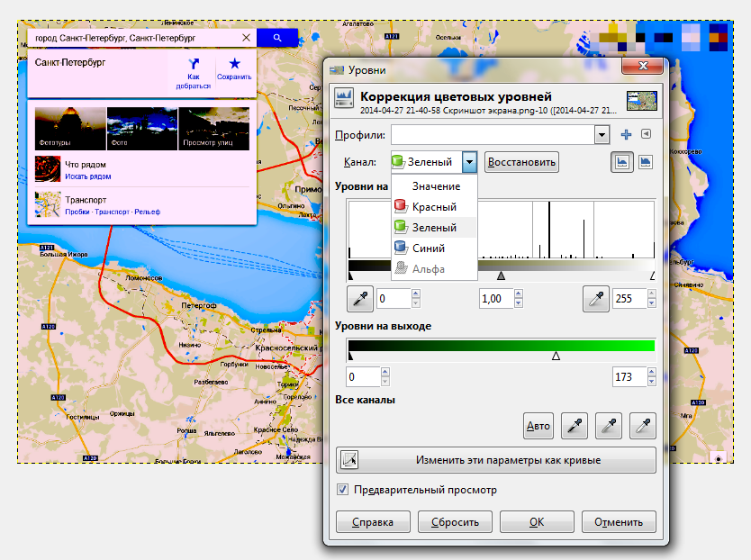751x560 pixels.
Task: Click the gamma midpoint input slider triangle
Action: tap(501, 275)
